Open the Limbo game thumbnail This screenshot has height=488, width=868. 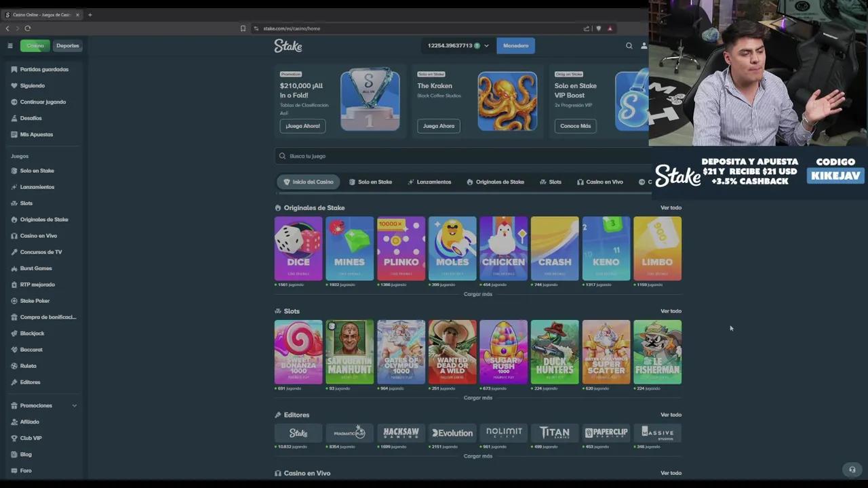[658, 249]
